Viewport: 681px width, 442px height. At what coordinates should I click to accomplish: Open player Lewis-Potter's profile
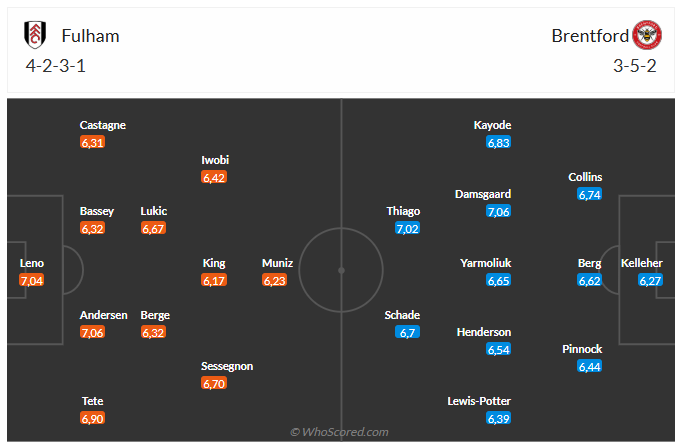coord(480,401)
